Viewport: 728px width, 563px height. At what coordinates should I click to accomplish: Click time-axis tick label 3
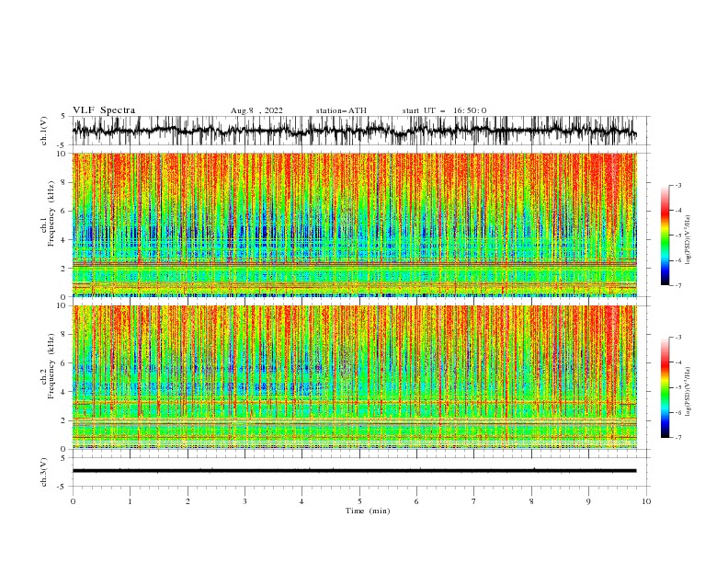(245, 501)
